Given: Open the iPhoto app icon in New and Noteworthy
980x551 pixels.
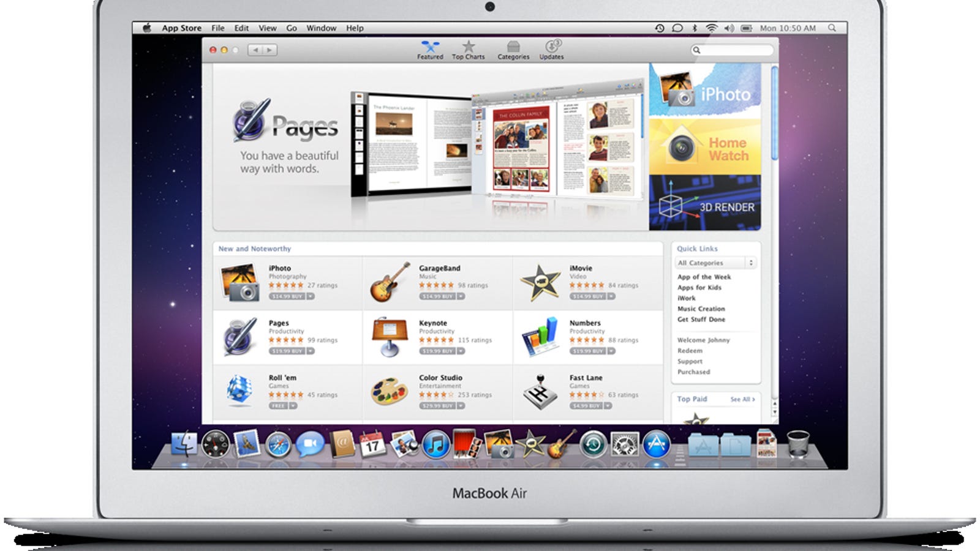Looking at the screenshot, I should (x=239, y=282).
